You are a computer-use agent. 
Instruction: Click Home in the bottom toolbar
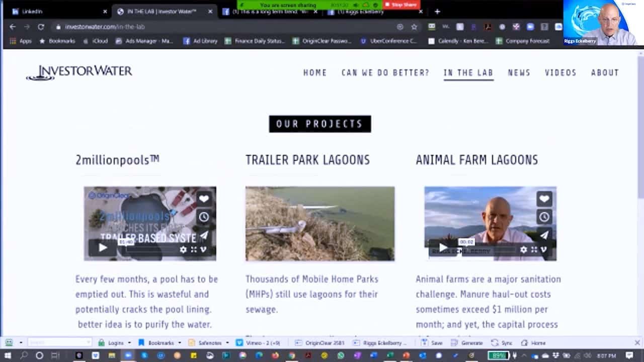[x=533, y=343]
